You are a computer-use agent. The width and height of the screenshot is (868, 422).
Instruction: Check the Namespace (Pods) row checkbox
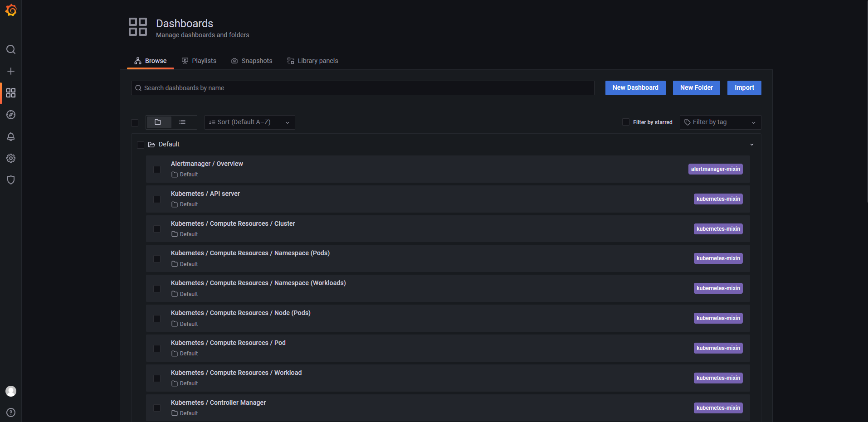point(157,259)
